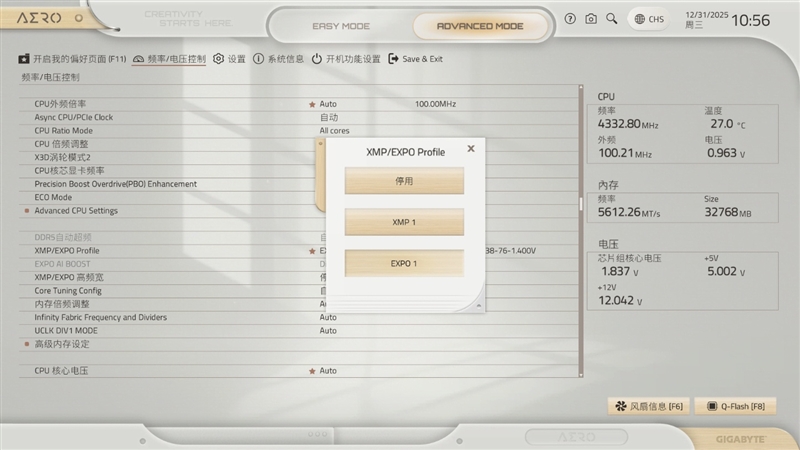Click the 27.0 °C CPU temperature

[728, 124]
